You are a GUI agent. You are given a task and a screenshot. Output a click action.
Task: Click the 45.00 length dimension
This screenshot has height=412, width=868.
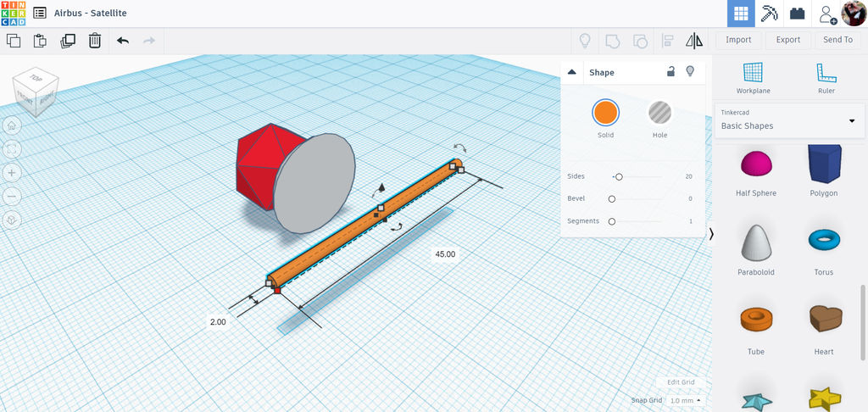click(x=445, y=254)
